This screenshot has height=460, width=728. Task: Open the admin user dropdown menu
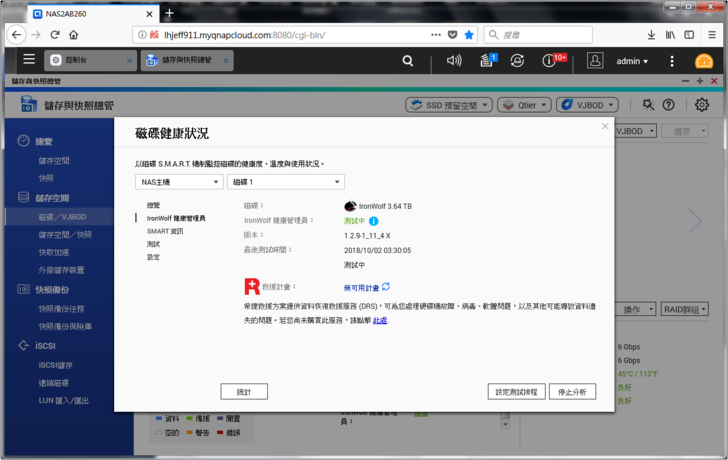(x=632, y=61)
